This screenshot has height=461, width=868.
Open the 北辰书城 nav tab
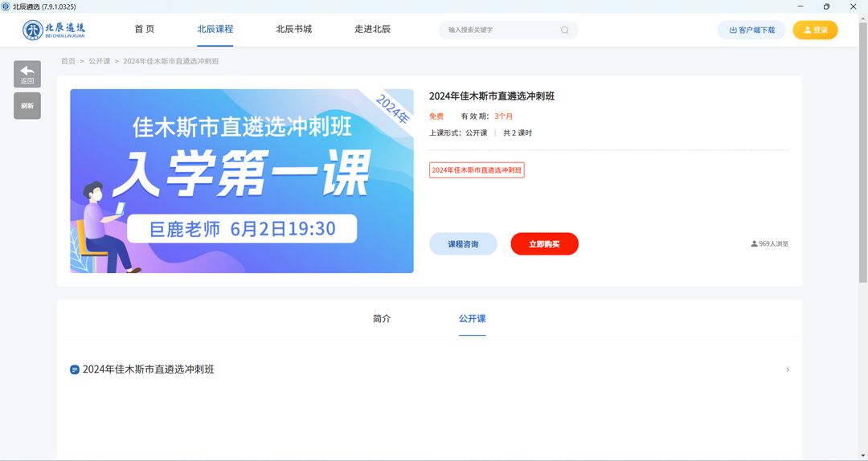point(294,30)
